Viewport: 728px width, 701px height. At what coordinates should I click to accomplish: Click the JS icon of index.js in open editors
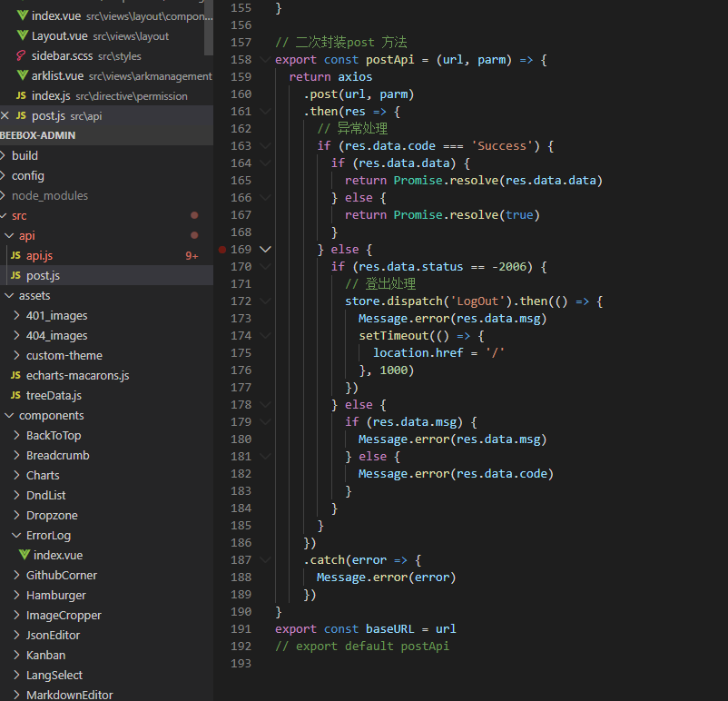pos(21,96)
